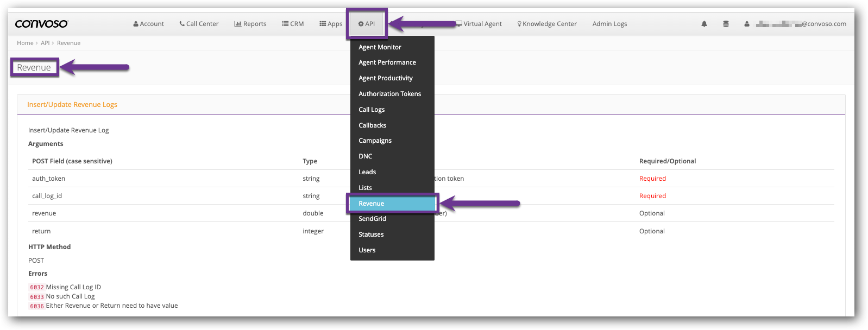Image resolution: width=868 pixels, height=330 pixels.
Task: Click the database stack icon
Action: pyautogui.click(x=726, y=24)
